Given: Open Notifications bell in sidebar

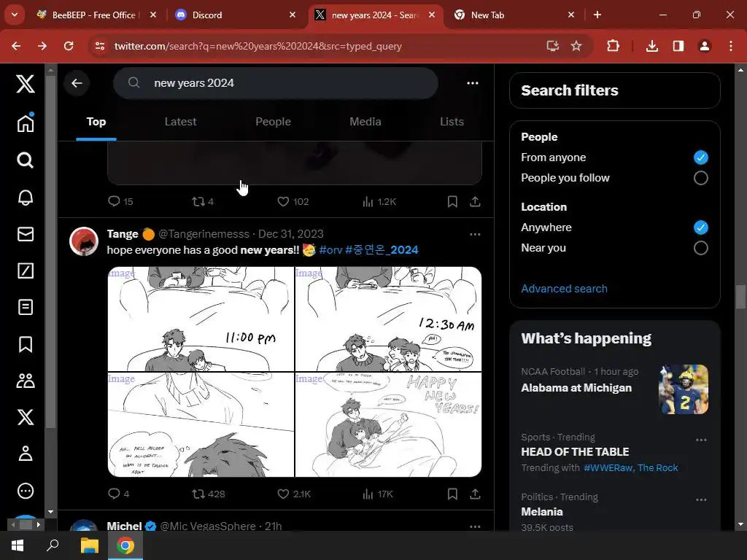Looking at the screenshot, I should [26, 197].
